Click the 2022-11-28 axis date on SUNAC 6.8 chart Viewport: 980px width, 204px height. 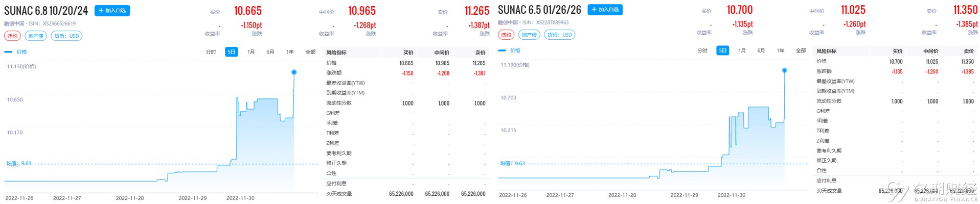pyautogui.click(x=130, y=198)
